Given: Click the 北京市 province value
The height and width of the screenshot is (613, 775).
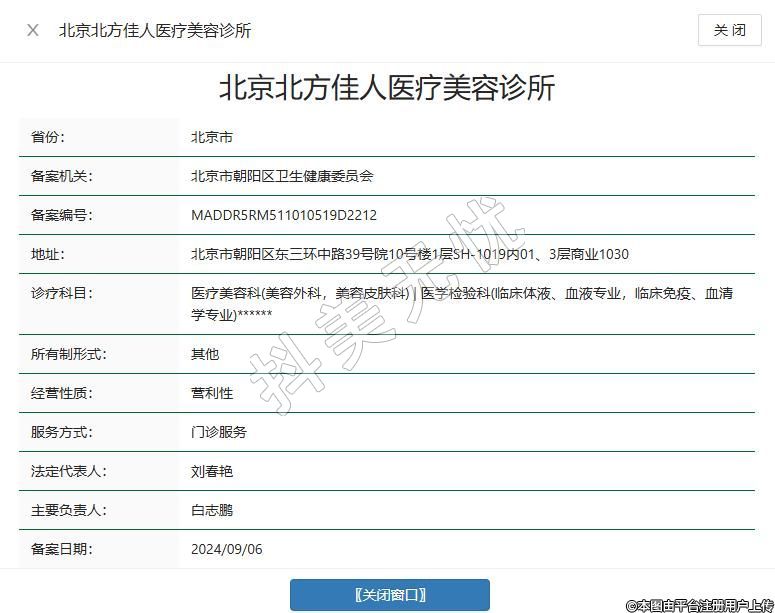Looking at the screenshot, I should click(212, 137).
